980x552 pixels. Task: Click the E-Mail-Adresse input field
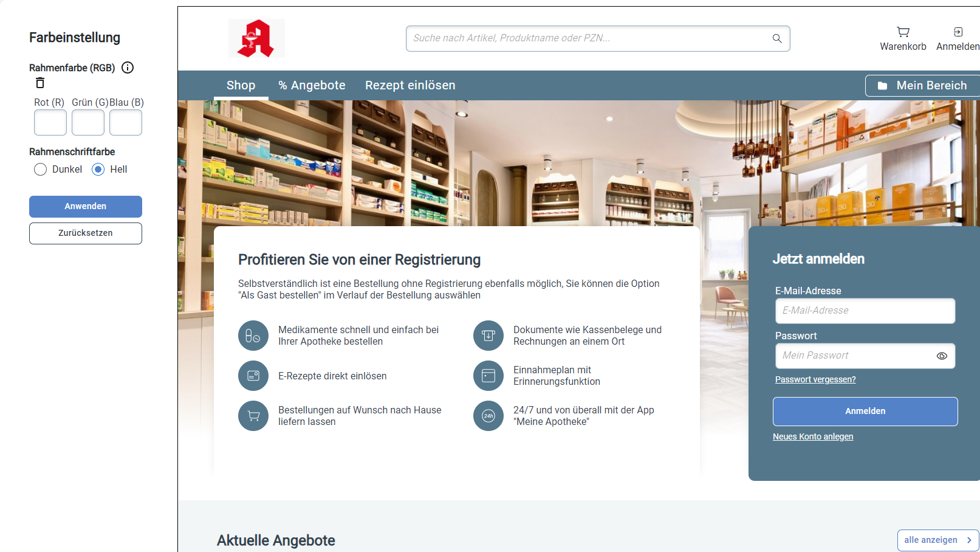pyautogui.click(x=865, y=311)
